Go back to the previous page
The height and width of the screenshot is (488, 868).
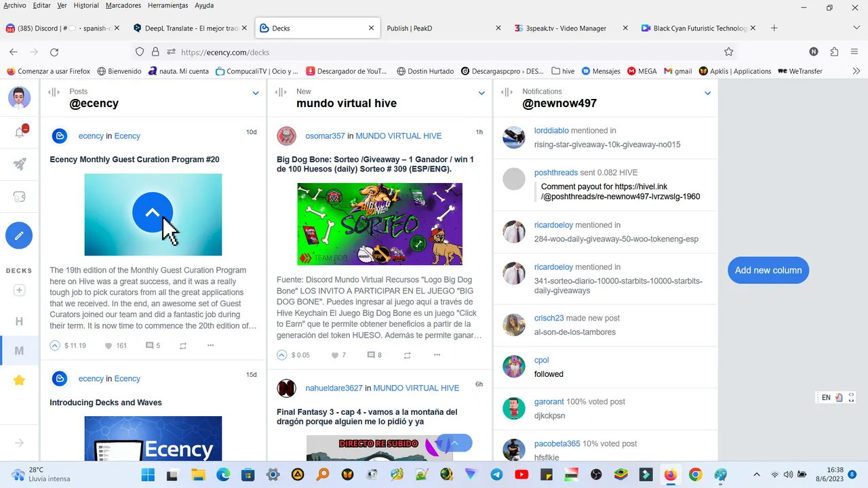pyautogui.click(x=14, y=52)
